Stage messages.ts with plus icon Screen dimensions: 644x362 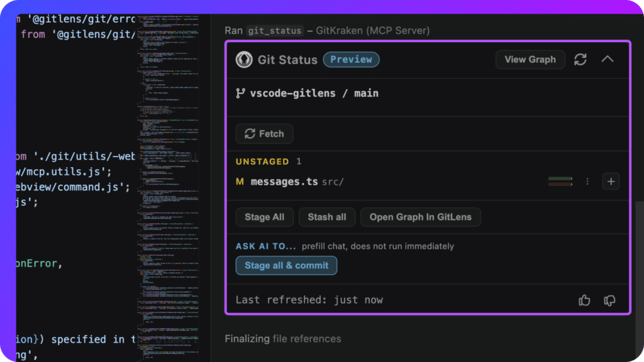click(611, 182)
